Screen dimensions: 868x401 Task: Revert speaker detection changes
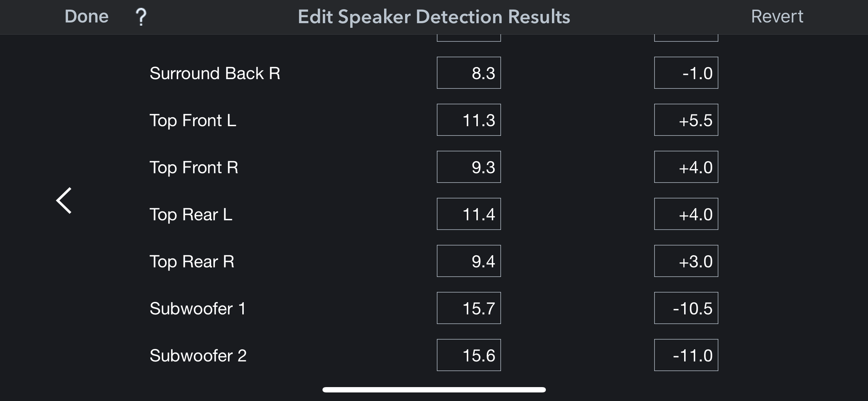[x=777, y=16]
